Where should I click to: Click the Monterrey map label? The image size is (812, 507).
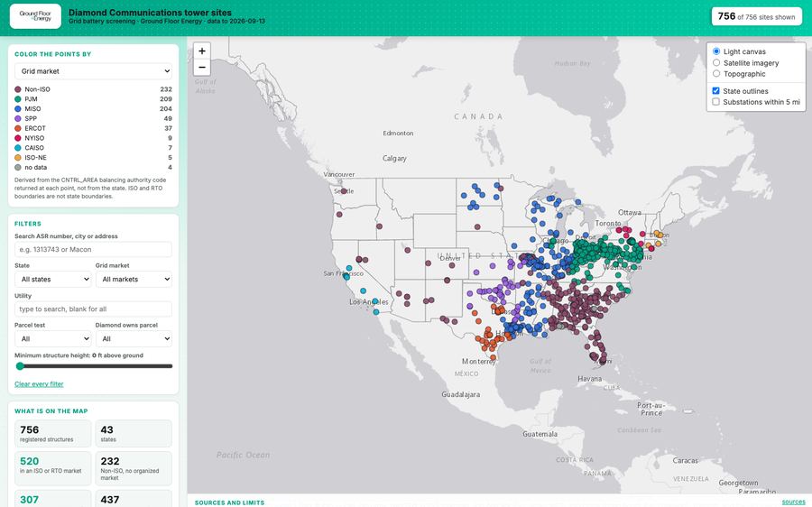click(479, 361)
